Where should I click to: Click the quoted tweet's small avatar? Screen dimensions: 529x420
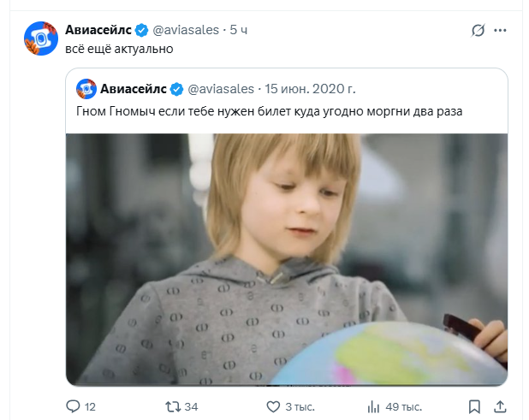[86, 89]
